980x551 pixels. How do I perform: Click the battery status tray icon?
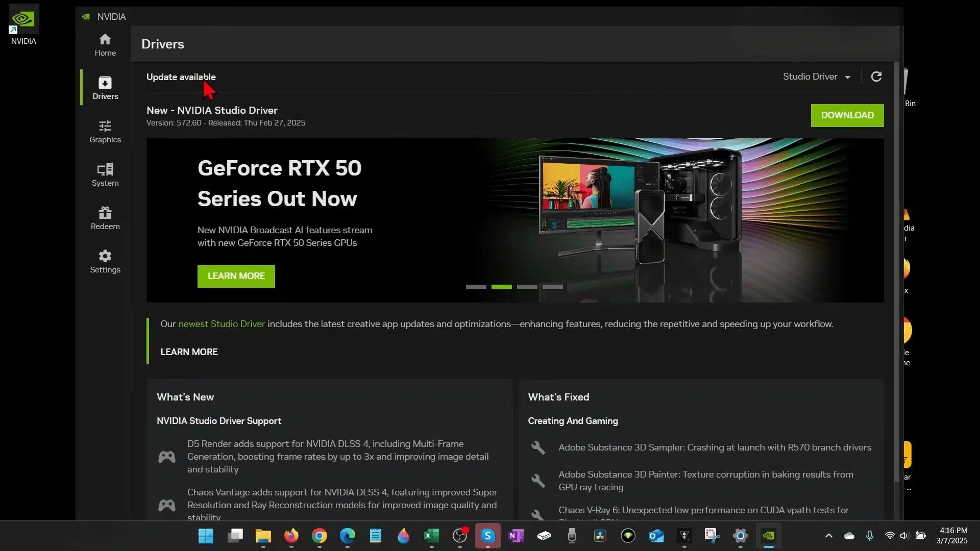click(x=921, y=536)
